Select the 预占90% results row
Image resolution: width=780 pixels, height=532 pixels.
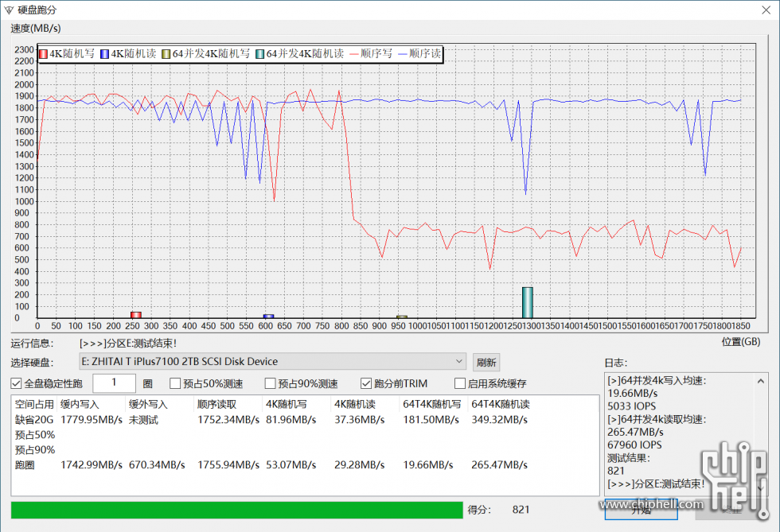304,450
